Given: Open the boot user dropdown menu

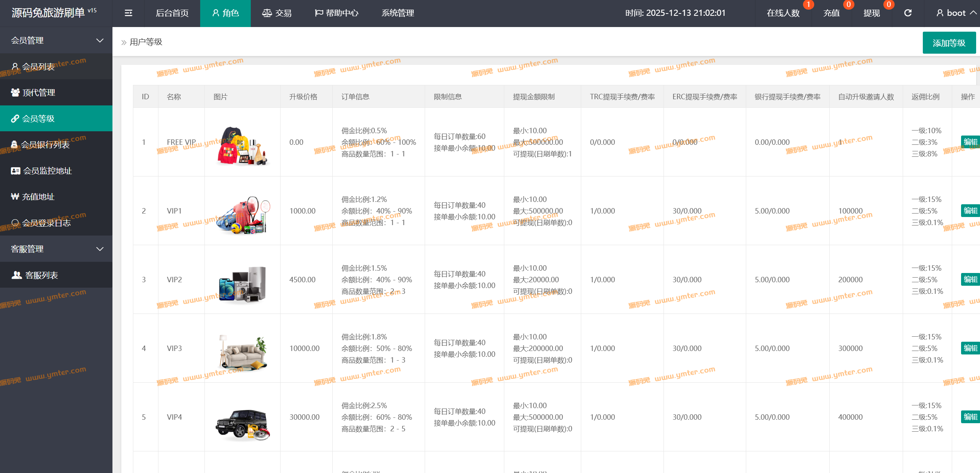Looking at the screenshot, I should click(956, 13).
